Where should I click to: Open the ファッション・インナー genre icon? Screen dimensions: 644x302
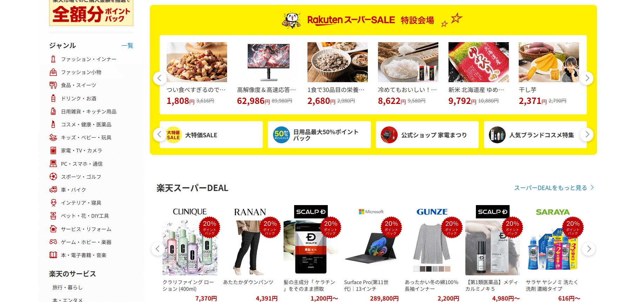(x=53, y=59)
